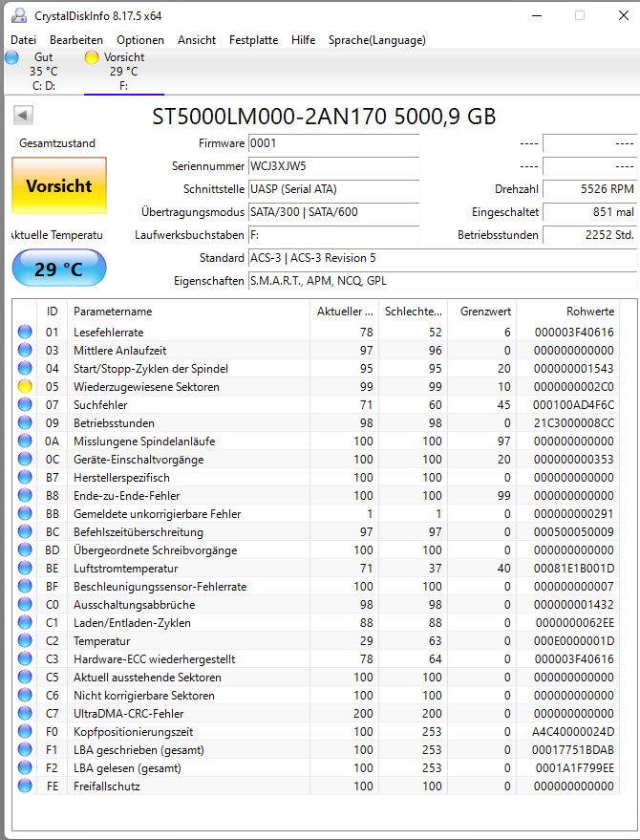This screenshot has width=640, height=840.
Task: Click the CrystalDiskInfo app icon in title bar
Action: pos(19,15)
